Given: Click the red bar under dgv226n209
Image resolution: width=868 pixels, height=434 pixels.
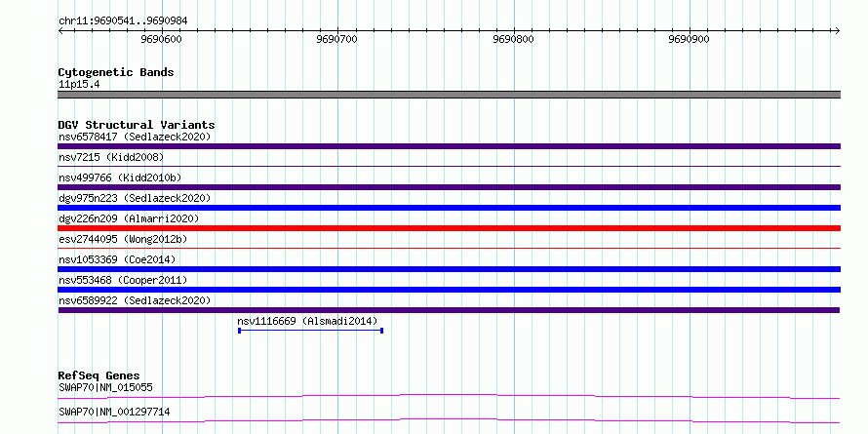Looking at the screenshot, I should tap(449, 228).
